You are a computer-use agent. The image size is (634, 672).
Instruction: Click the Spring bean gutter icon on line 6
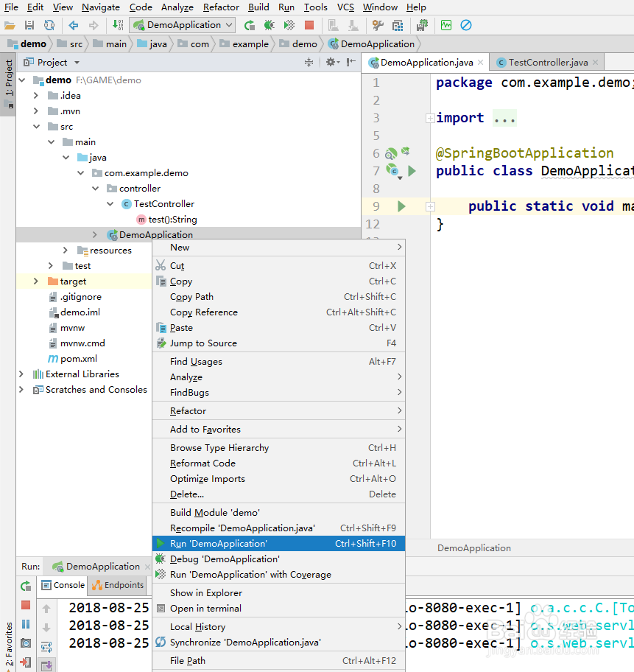(391, 153)
